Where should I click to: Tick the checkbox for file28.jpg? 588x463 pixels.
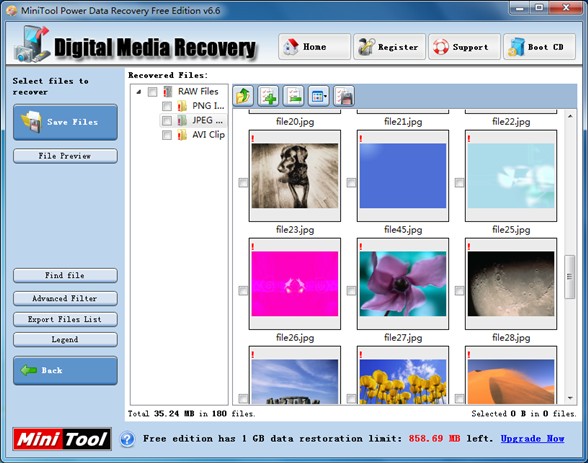pyautogui.click(x=459, y=291)
